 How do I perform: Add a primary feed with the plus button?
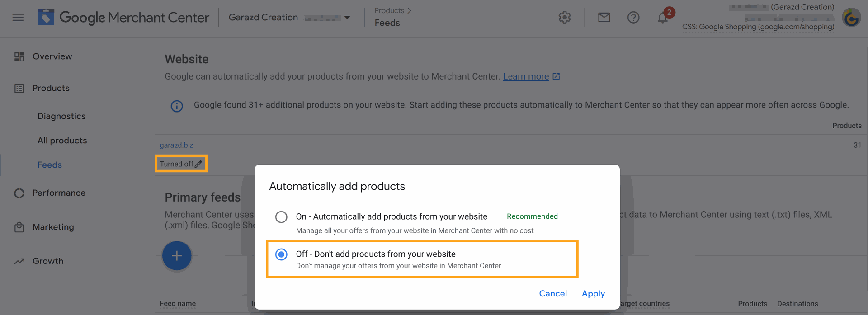177,256
